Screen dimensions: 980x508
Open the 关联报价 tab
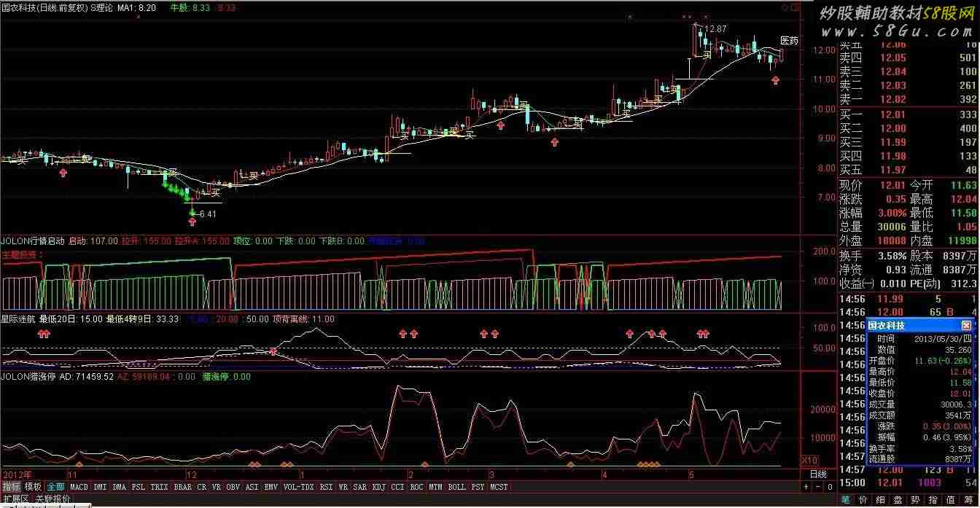pyautogui.click(x=53, y=499)
